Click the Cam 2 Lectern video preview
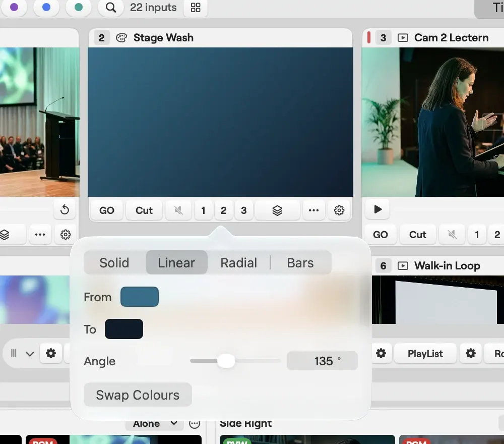This screenshot has width=504, height=444. click(433, 122)
